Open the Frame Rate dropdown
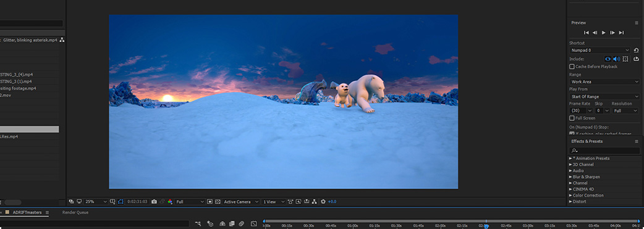This screenshot has width=644, height=229. coord(581,111)
